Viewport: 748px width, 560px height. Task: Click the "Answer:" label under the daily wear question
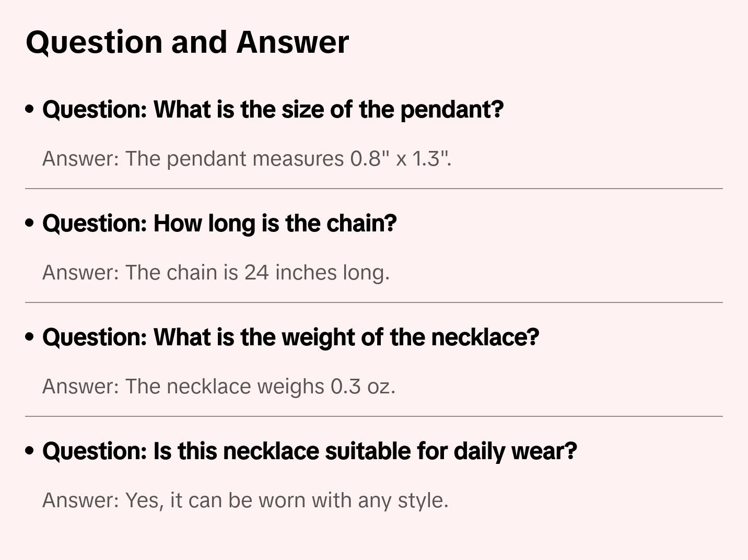tap(80, 500)
